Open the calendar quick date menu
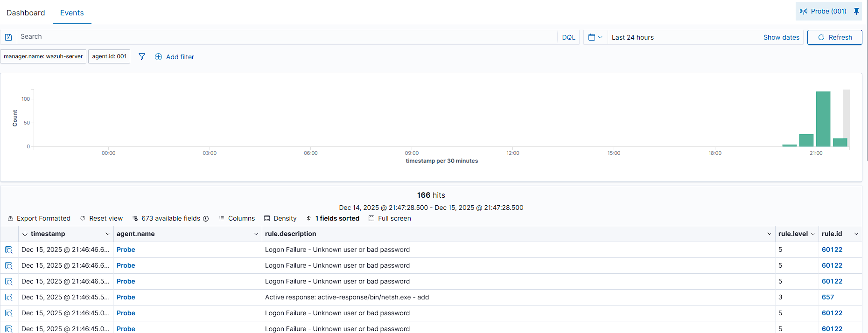 tap(595, 37)
